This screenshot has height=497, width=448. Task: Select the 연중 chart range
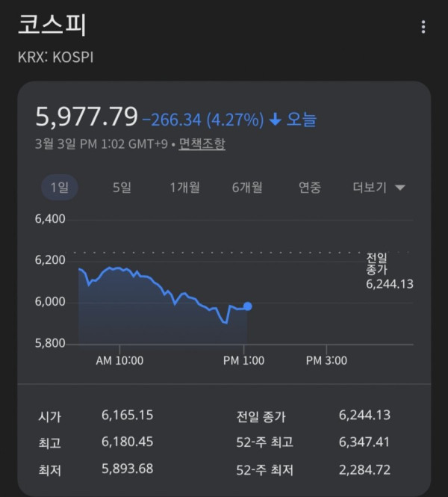(310, 188)
